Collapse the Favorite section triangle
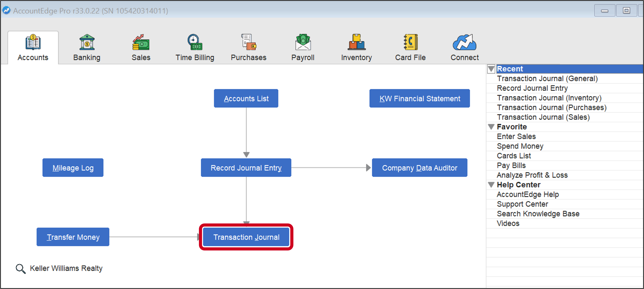This screenshot has width=644, height=289. pyautogui.click(x=491, y=127)
